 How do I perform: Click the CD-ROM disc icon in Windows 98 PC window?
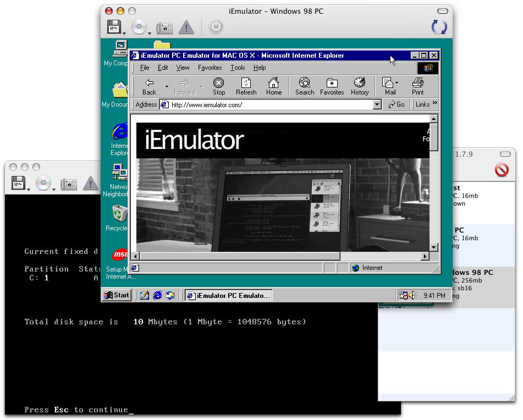139,27
